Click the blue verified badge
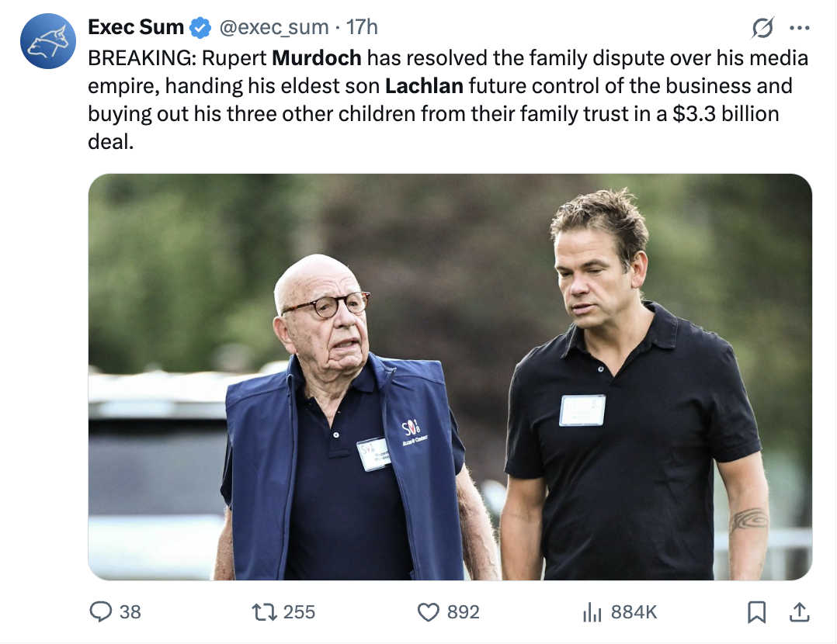 [x=200, y=28]
